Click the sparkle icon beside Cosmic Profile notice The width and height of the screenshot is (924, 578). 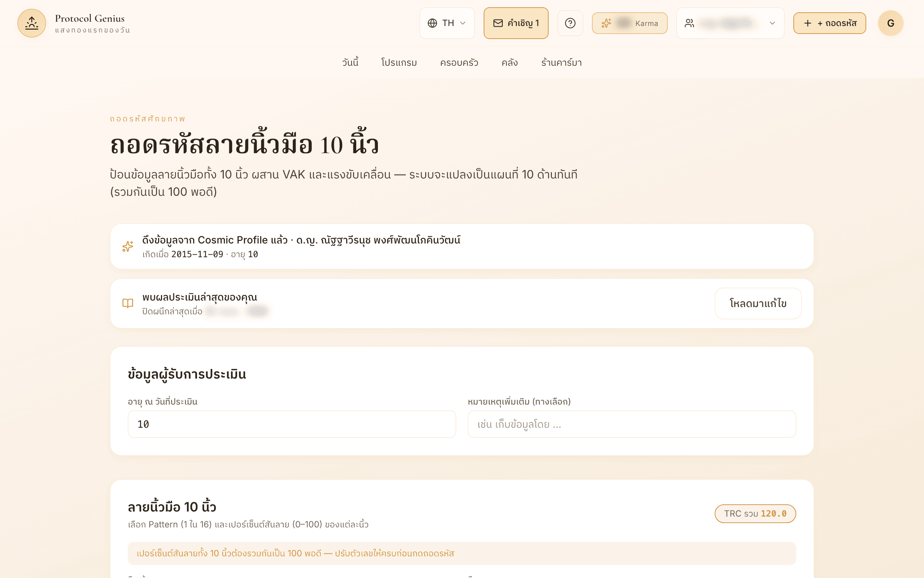[127, 246]
